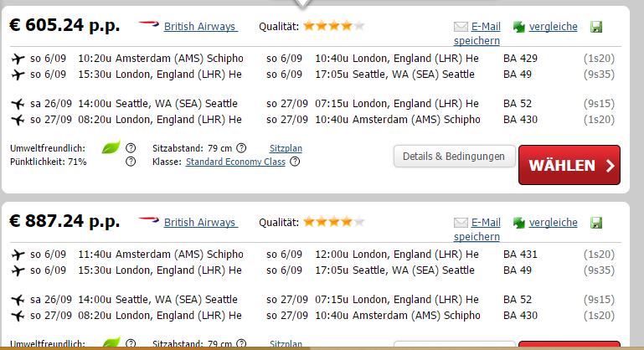
Task: Click the help icon after Standard Economy Class
Action: tap(295, 162)
